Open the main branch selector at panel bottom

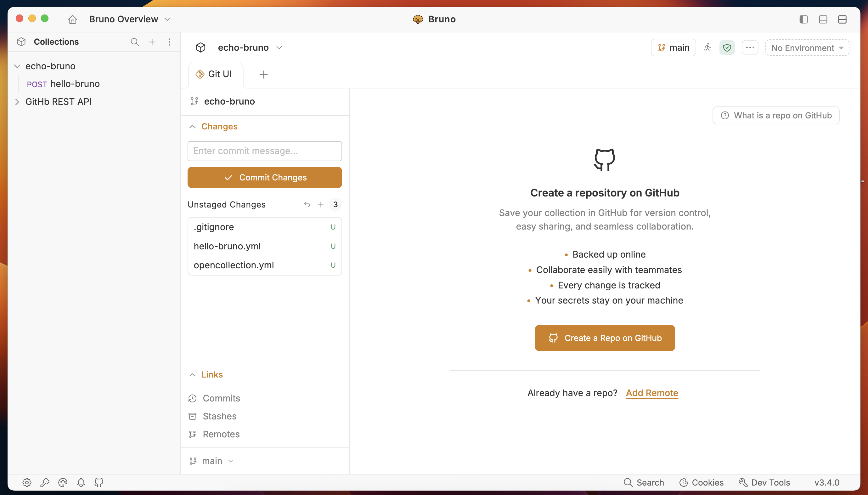(x=211, y=461)
